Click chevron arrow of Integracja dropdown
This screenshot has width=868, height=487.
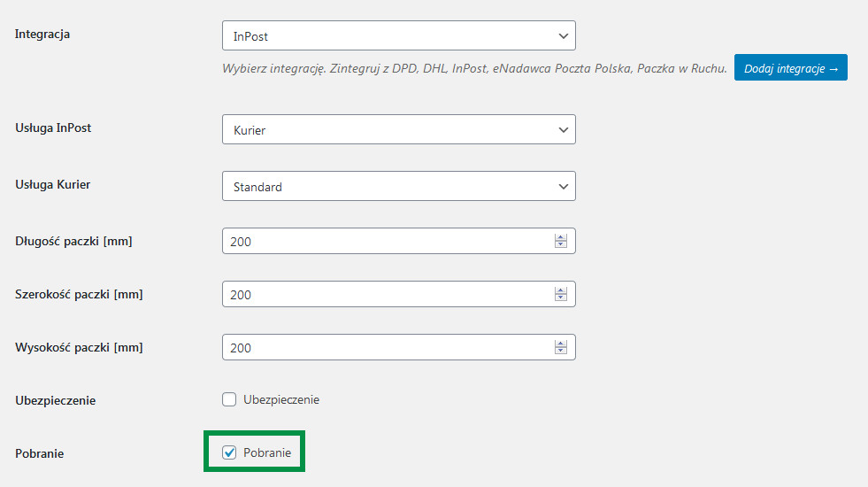pyautogui.click(x=564, y=36)
